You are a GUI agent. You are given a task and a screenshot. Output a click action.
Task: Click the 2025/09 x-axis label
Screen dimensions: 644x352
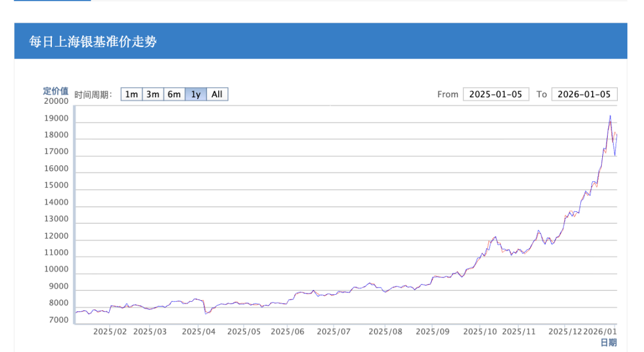[432, 331]
